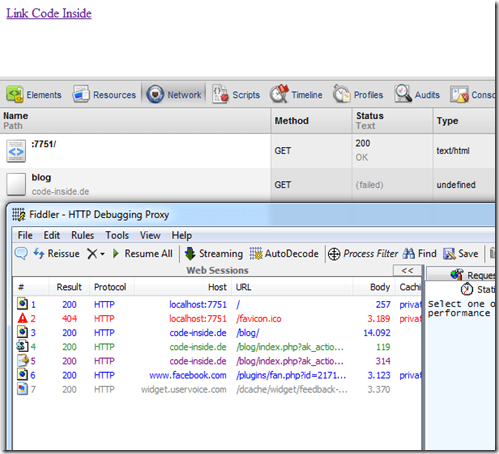Click the # column header

tap(31, 287)
